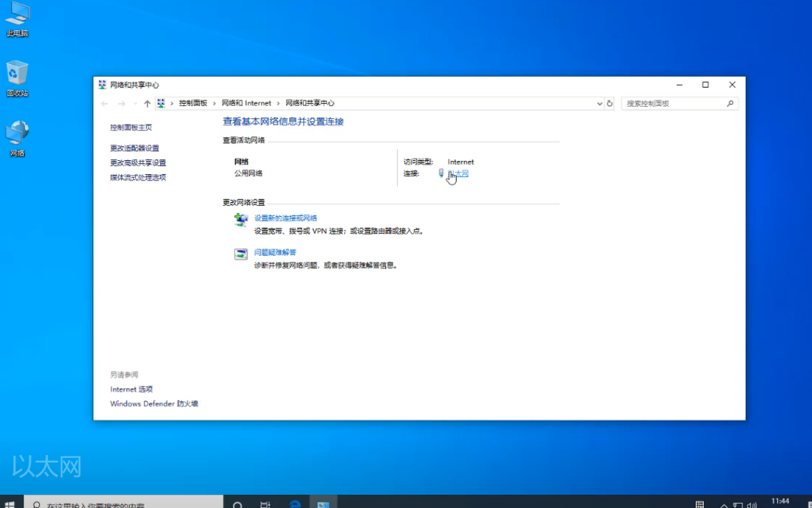Viewport: 812px width, 508px height.
Task: Open the 更改适配器设置 link
Action: (134, 147)
